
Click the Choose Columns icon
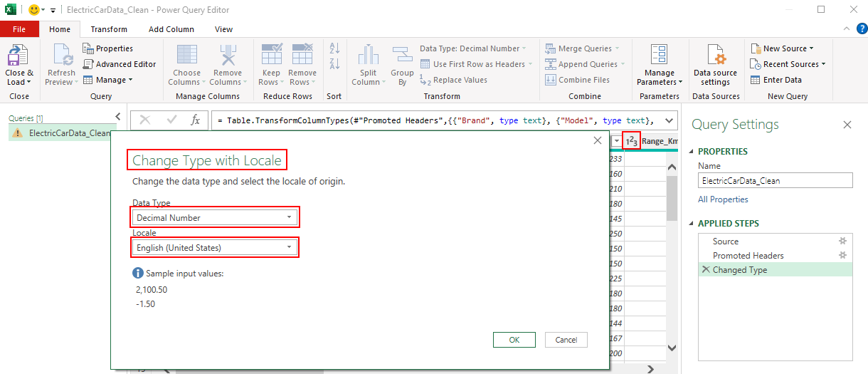186,56
